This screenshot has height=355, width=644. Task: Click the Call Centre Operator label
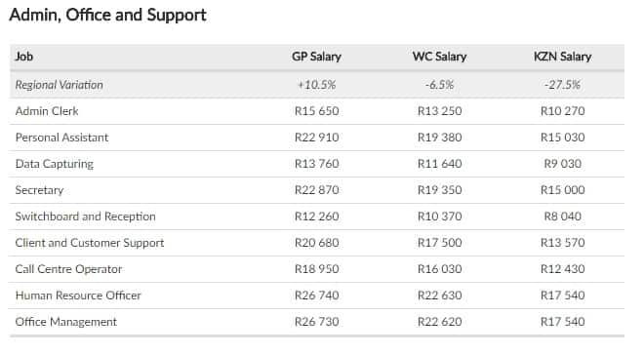[x=68, y=269]
